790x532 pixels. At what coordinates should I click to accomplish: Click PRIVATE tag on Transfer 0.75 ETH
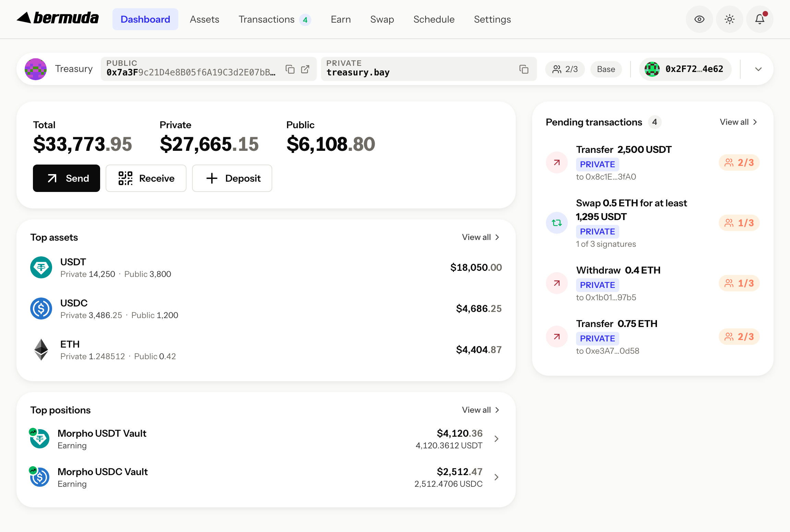tap(597, 339)
